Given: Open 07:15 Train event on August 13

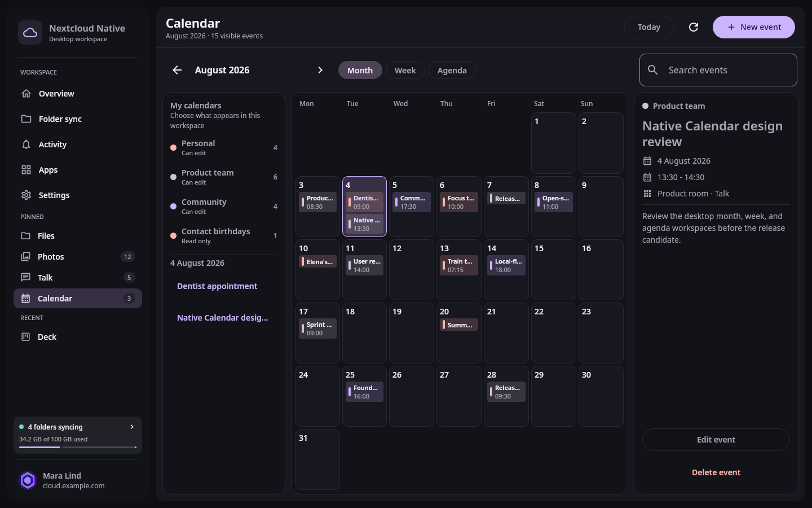Looking at the screenshot, I should coord(459,266).
